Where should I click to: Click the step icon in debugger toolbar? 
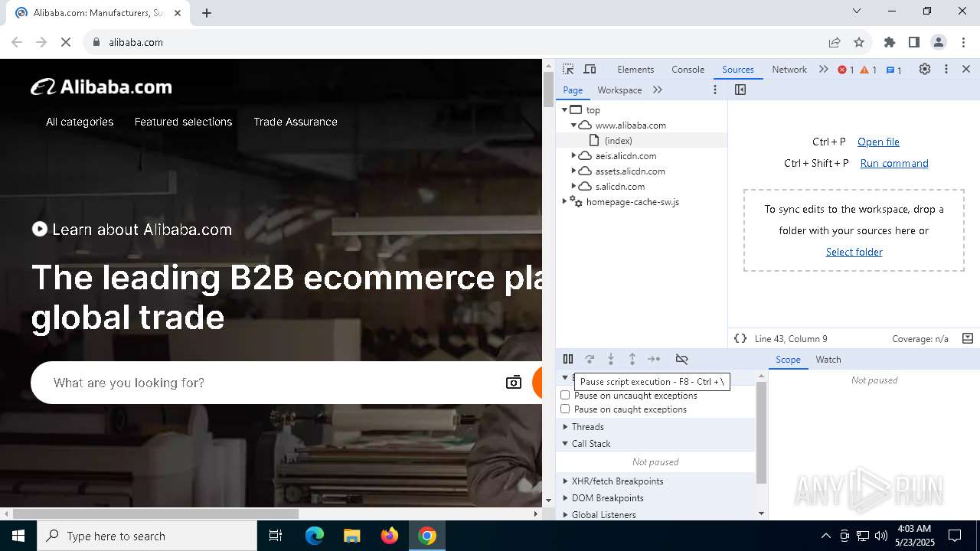pos(654,359)
